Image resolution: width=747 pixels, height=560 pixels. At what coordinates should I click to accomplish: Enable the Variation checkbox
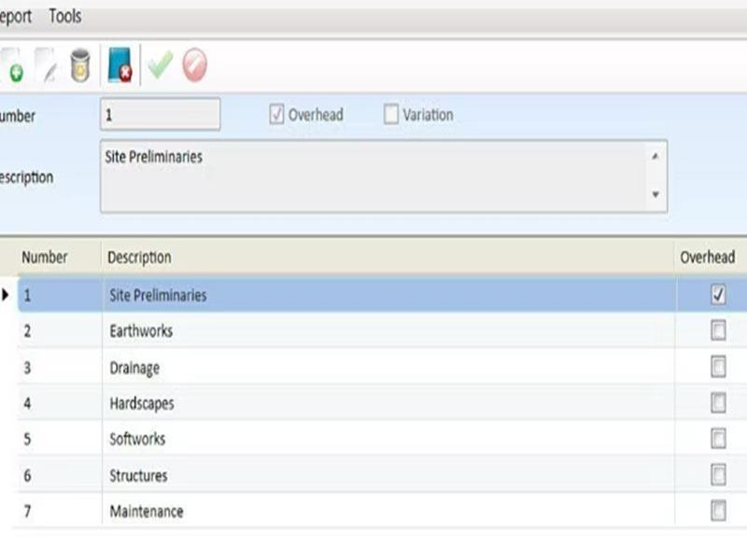(x=390, y=114)
